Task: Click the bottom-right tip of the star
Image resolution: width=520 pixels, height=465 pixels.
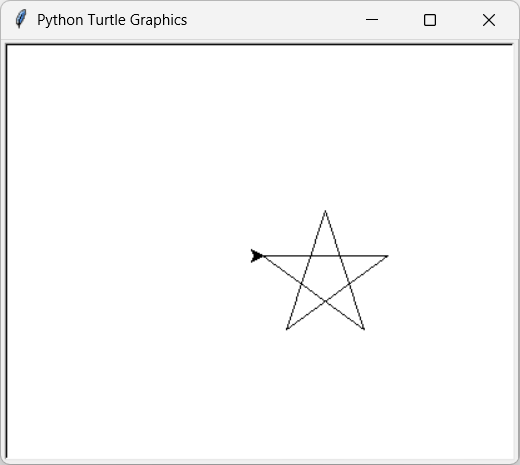Action: pyautogui.click(x=364, y=329)
